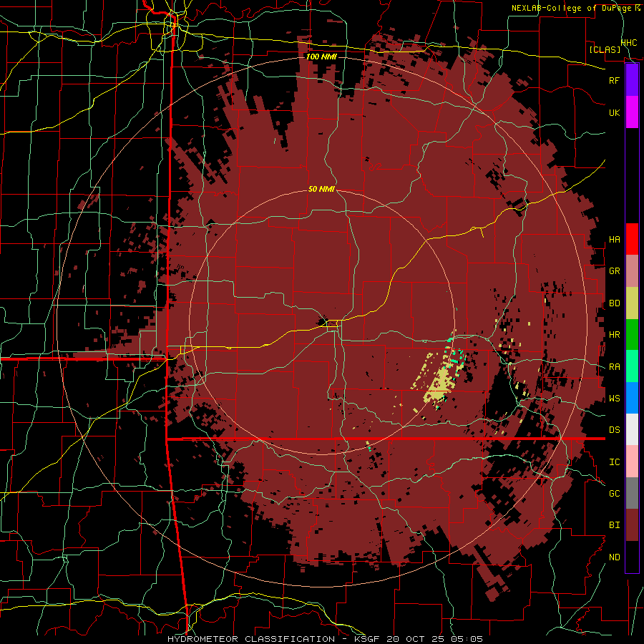Click the 50 NMI range ring label
Viewport: 644px width, 644px height.
[x=321, y=189]
